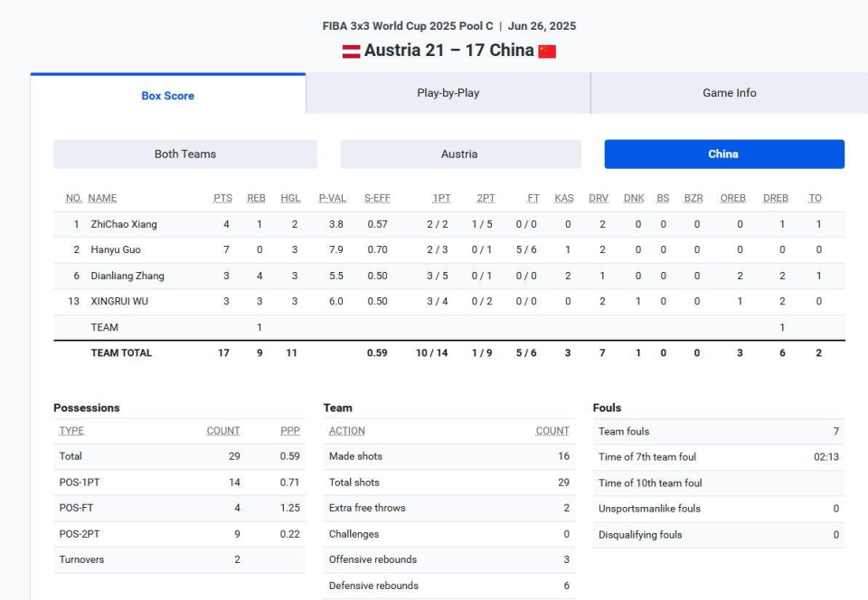Click player Dianliang Zhang's name

point(127,276)
